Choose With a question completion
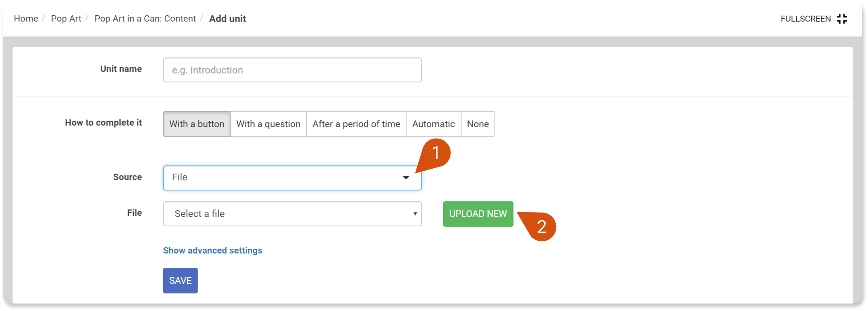This screenshot has width=868, height=311. (x=269, y=124)
